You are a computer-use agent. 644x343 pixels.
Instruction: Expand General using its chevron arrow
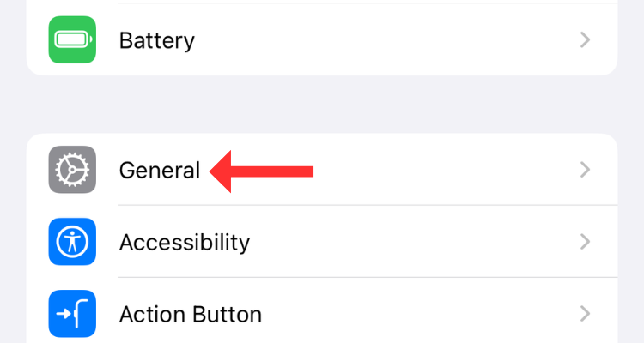(585, 170)
